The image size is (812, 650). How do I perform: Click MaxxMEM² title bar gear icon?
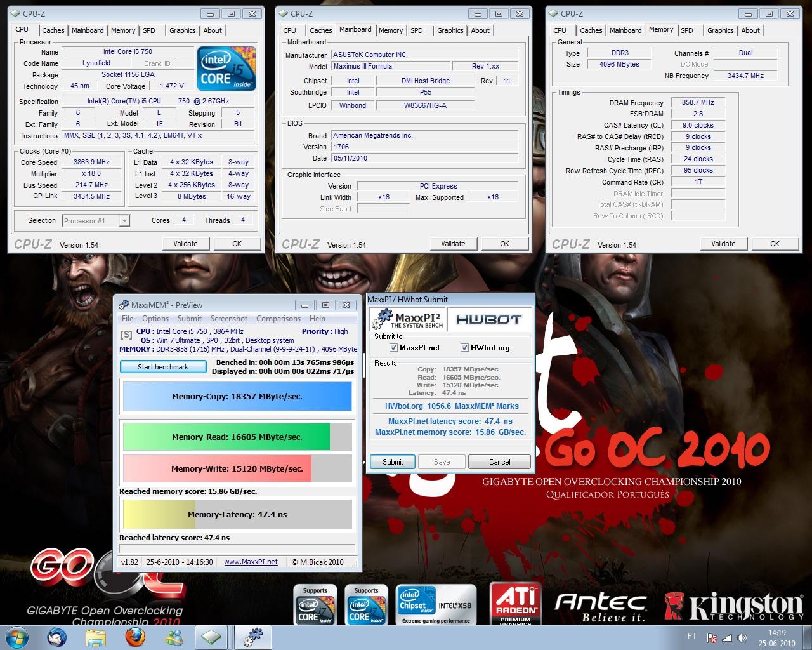[124, 305]
